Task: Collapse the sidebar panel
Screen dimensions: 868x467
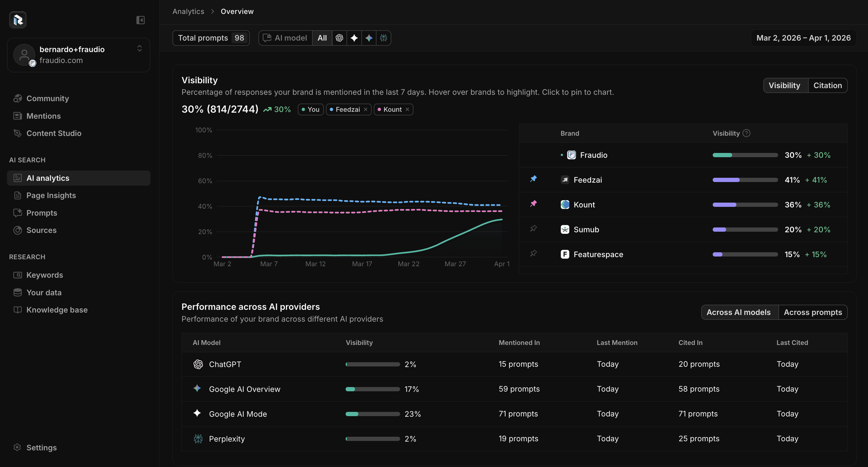Action: pos(140,20)
